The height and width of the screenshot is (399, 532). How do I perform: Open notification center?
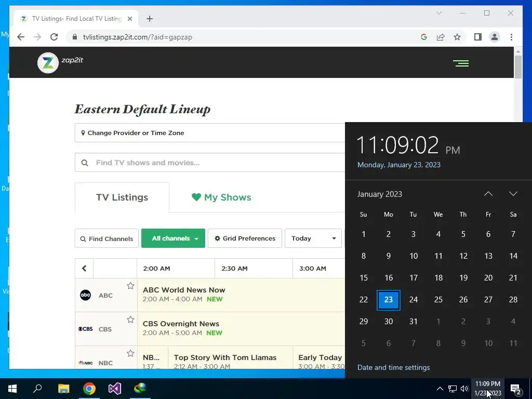(516, 389)
